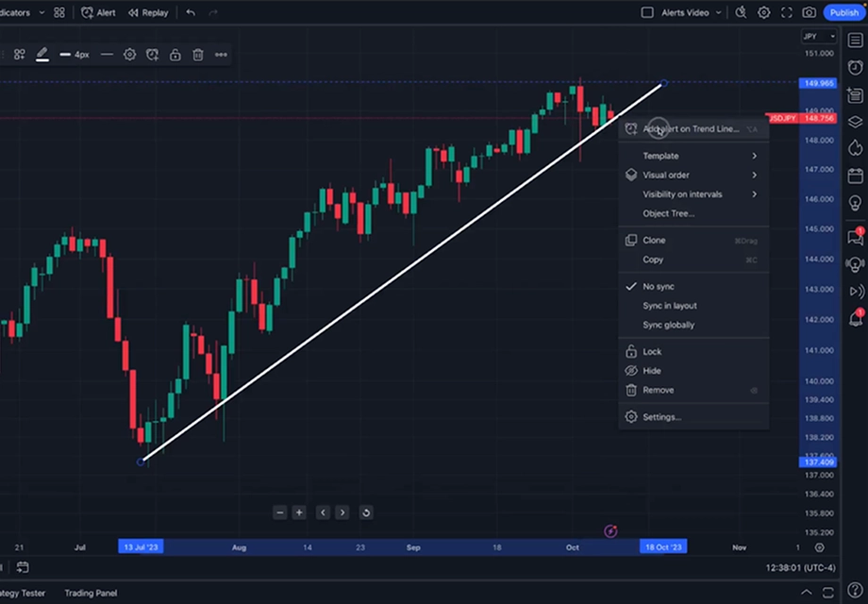Select Copy in the context menu
This screenshot has height=604, width=868.
click(x=693, y=260)
